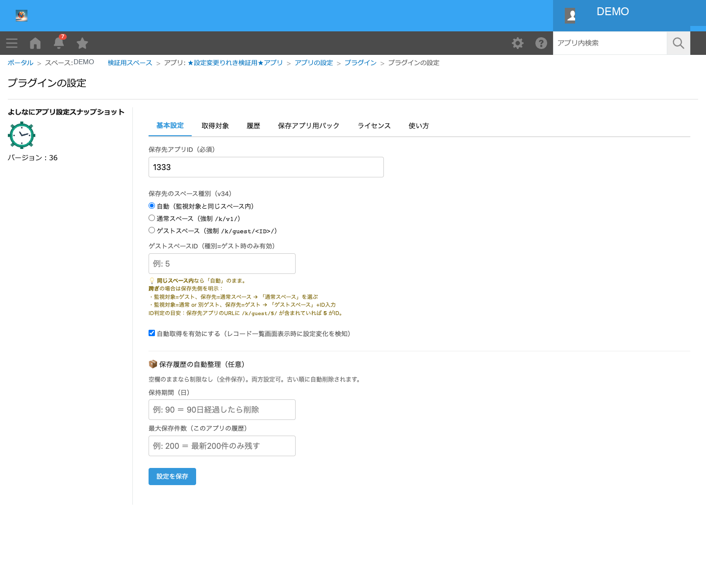This screenshot has width=706, height=588.
Task: Focus the ゲストスペースID input field
Action: tap(222, 264)
